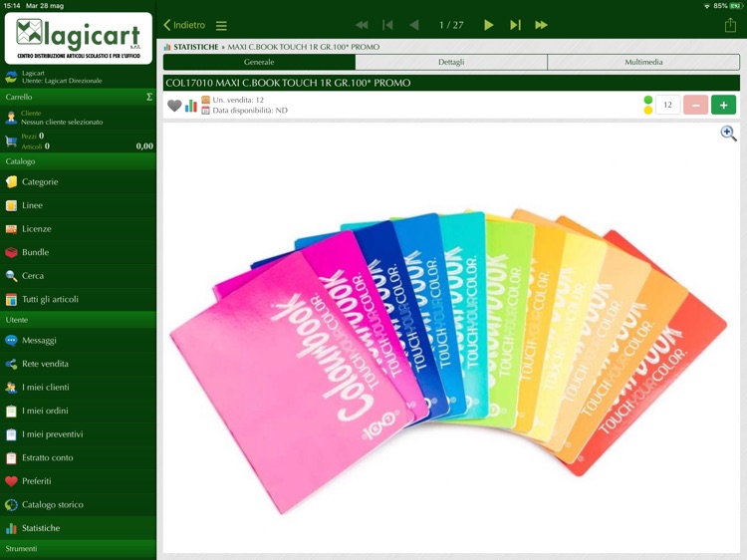Decrease quantity with minus button
Screen dimensions: 747x560
pyautogui.click(x=695, y=105)
